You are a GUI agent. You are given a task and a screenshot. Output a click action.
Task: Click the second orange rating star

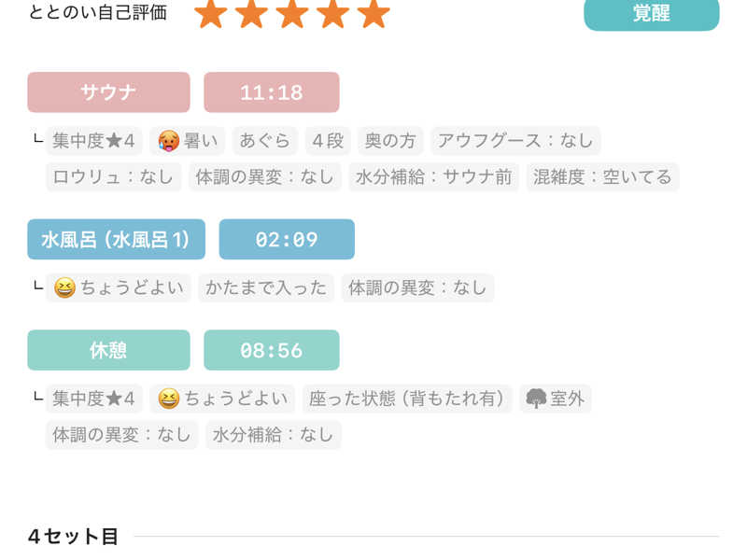(x=251, y=13)
